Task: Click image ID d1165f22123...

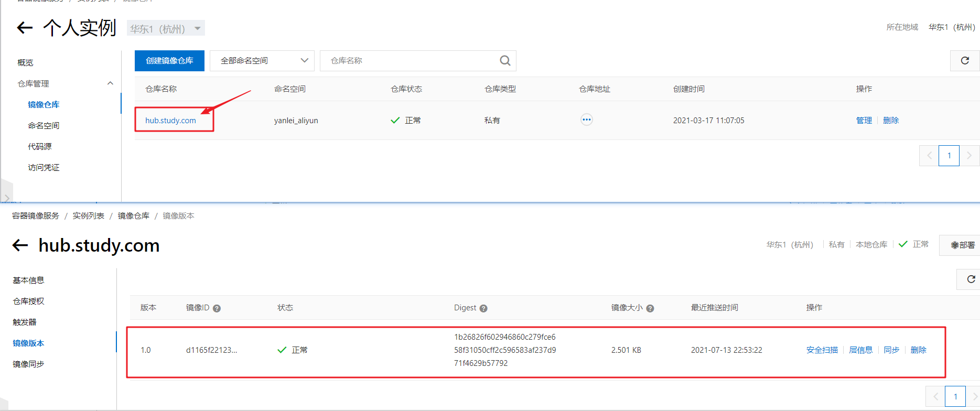Action: [x=211, y=350]
